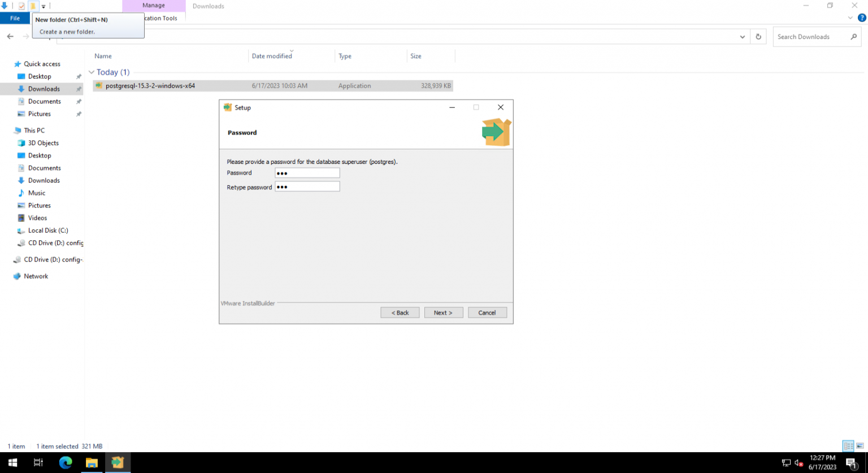Sort files by Date modified column

(272, 57)
